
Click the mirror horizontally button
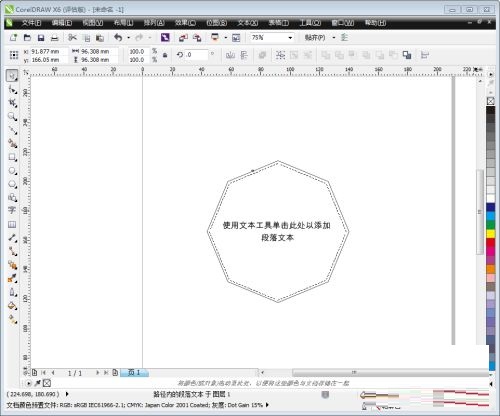pos(230,55)
